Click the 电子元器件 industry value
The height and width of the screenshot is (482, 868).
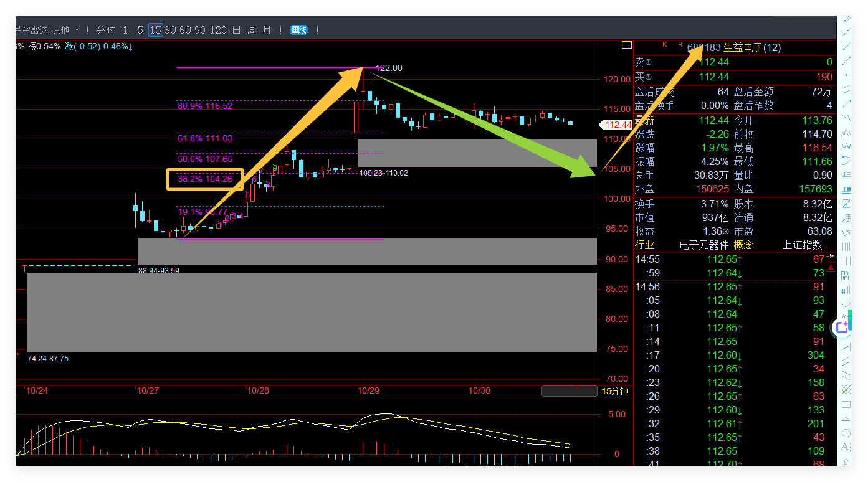tap(703, 245)
